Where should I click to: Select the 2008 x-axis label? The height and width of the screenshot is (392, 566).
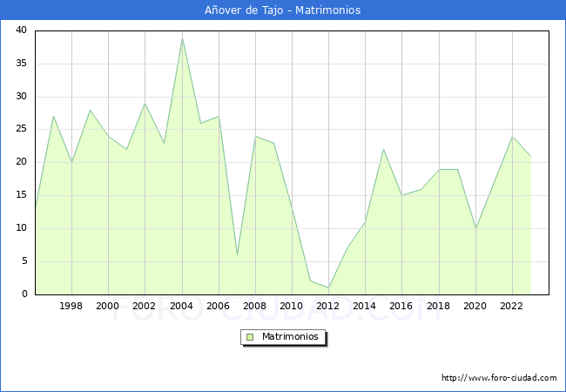pos(255,306)
